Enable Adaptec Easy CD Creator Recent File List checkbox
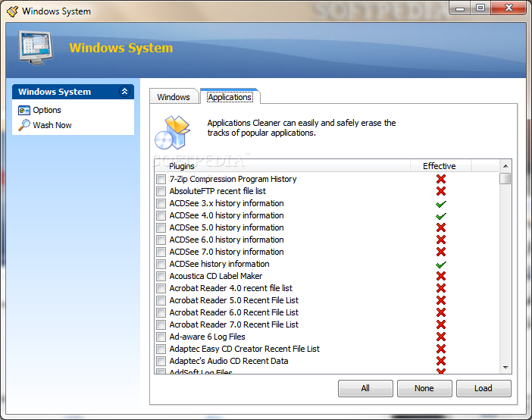 click(x=161, y=349)
